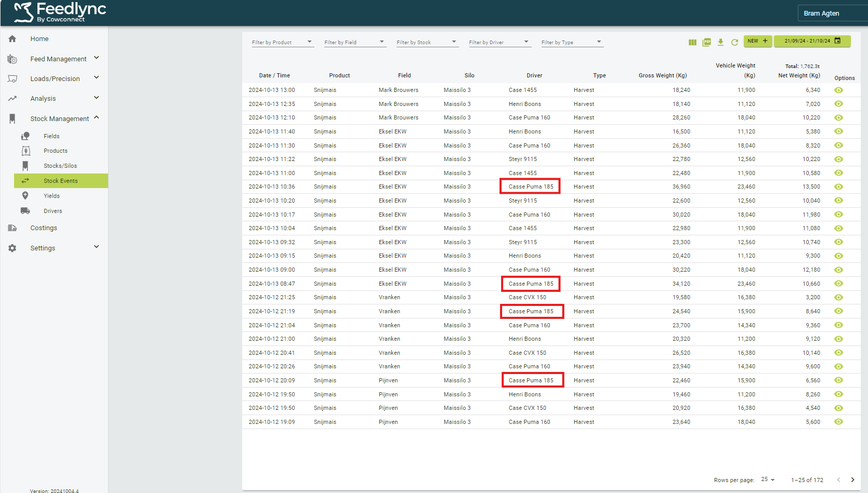View the 2024-10-13 10:36 event details
This screenshot has height=493, width=868.
point(838,186)
